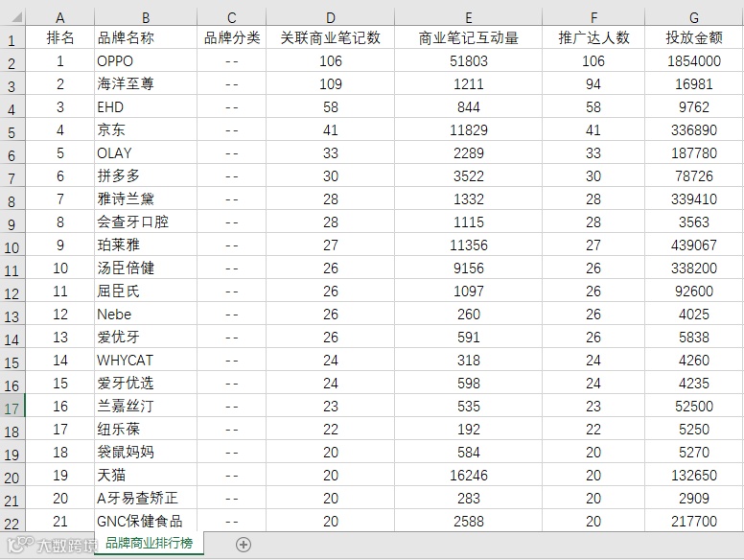Select the EHD brand cell
The width and height of the screenshot is (744, 560).
pyautogui.click(x=146, y=106)
